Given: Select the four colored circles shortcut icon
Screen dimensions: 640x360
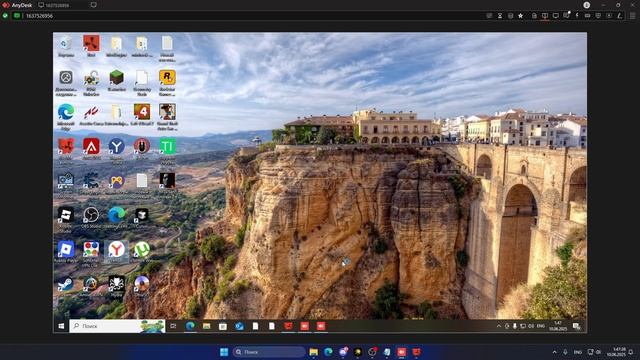Looking at the screenshot, I should click(x=91, y=249).
